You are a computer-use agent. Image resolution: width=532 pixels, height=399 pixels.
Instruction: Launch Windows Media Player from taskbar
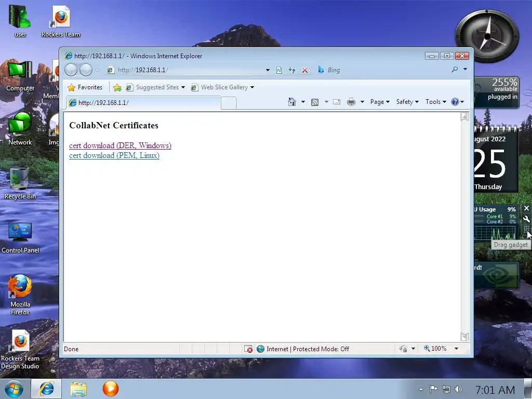[111, 389]
